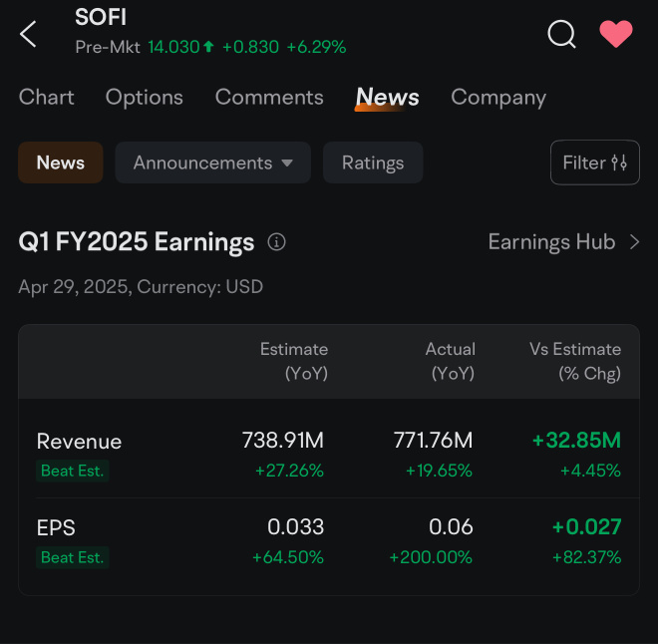658x644 pixels.
Task: Select the News filter chip
Action: tap(61, 162)
